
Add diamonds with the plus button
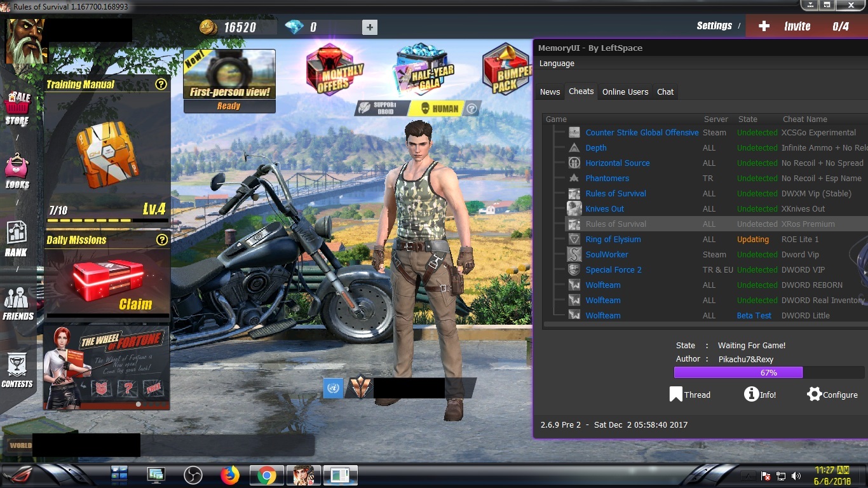click(370, 27)
